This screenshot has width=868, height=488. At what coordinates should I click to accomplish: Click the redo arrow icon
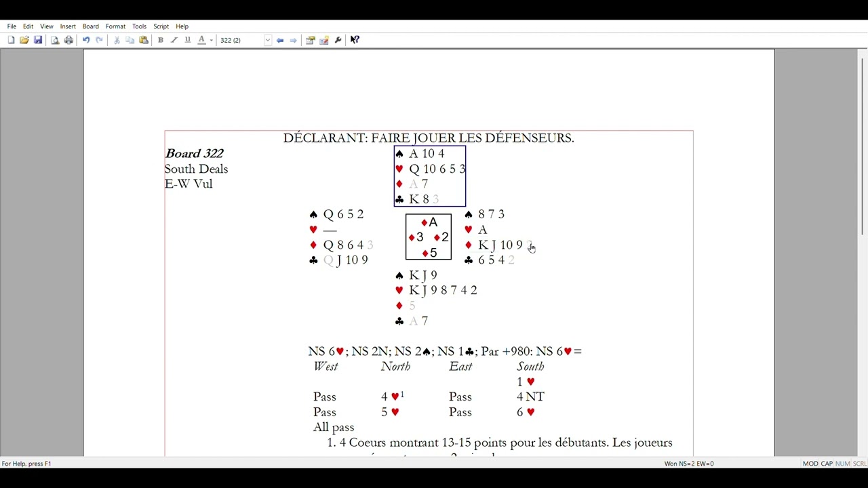[x=99, y=40]
